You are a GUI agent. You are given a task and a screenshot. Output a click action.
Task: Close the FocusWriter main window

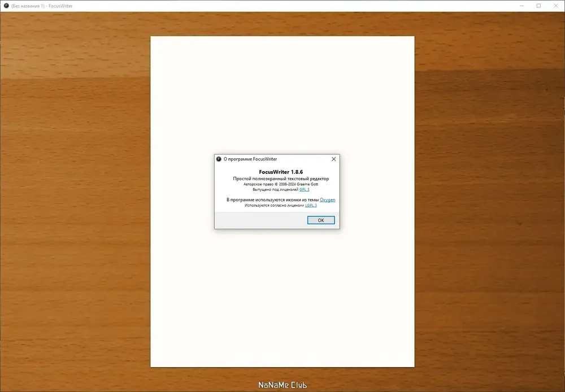pos(555,6)
